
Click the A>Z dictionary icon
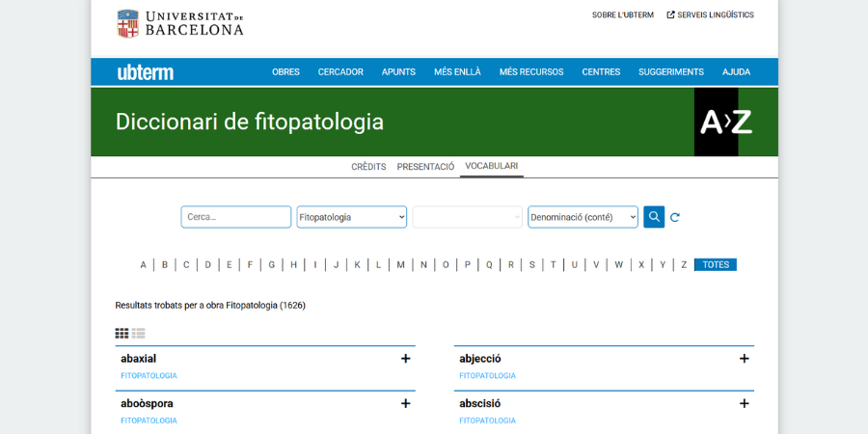[725, 122]
